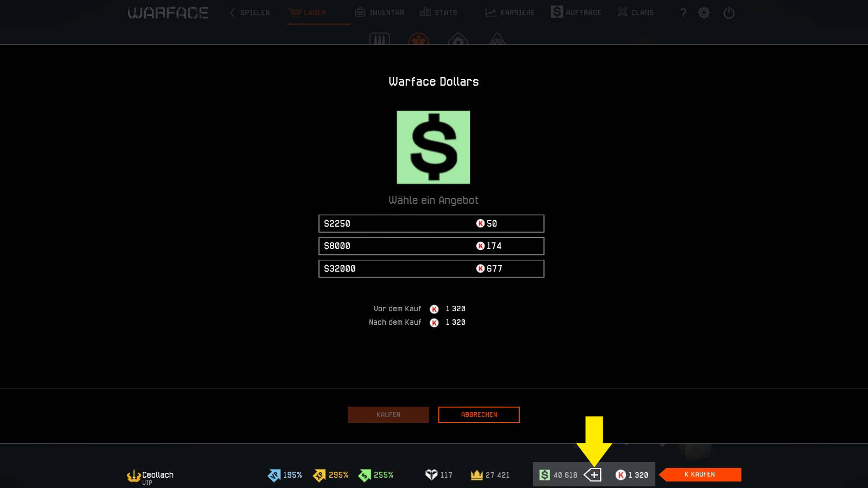Switch to the Karriere tab
868x488 pixels.
(x=510, y=12)
